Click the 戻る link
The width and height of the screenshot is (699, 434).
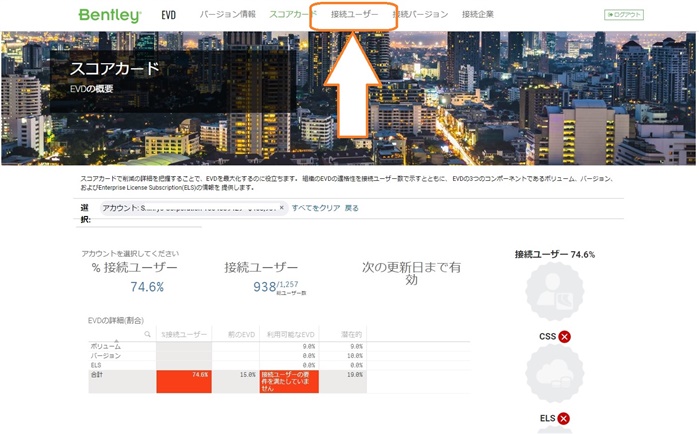pyautogui.click(x=351, y=208)
